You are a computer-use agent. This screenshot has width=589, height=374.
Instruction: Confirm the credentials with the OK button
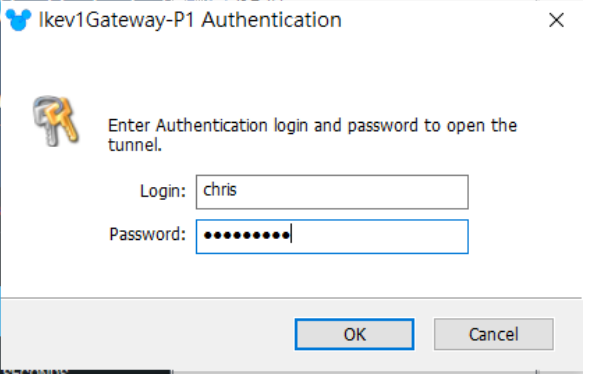[354, 334]
